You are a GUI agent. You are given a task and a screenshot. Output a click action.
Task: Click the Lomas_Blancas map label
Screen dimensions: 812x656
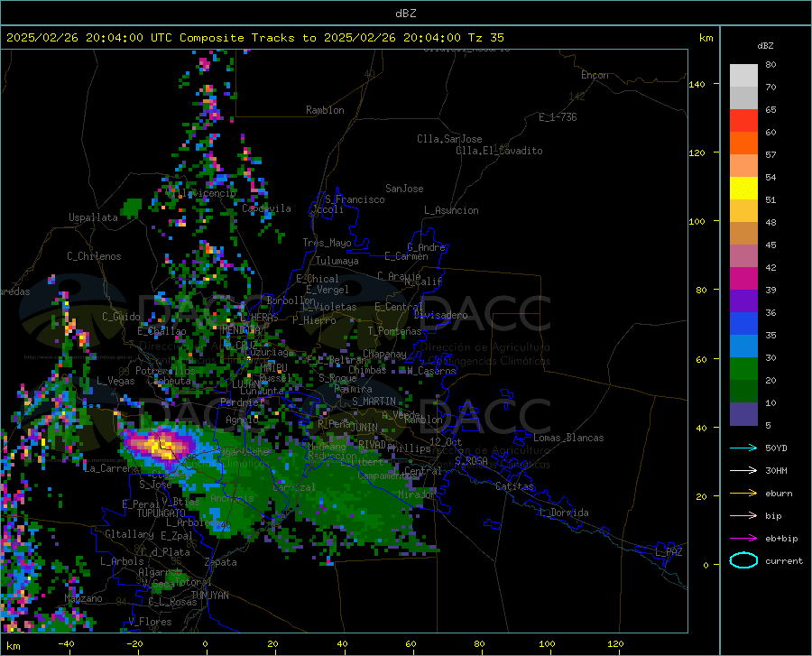(x=568, y=438)
